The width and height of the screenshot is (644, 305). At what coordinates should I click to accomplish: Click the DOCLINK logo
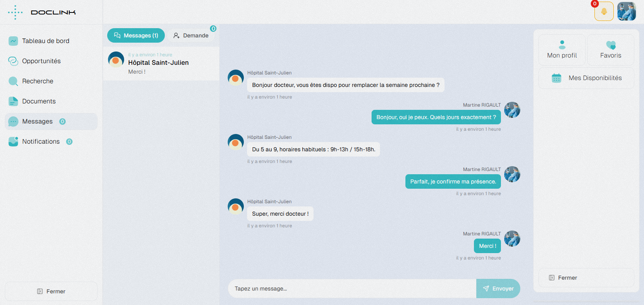coord(42,12)
